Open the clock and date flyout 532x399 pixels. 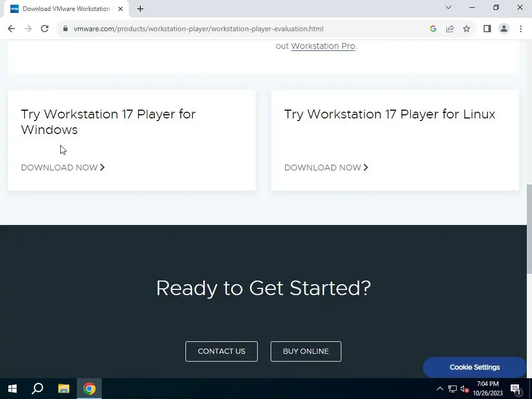pos(487,389)
